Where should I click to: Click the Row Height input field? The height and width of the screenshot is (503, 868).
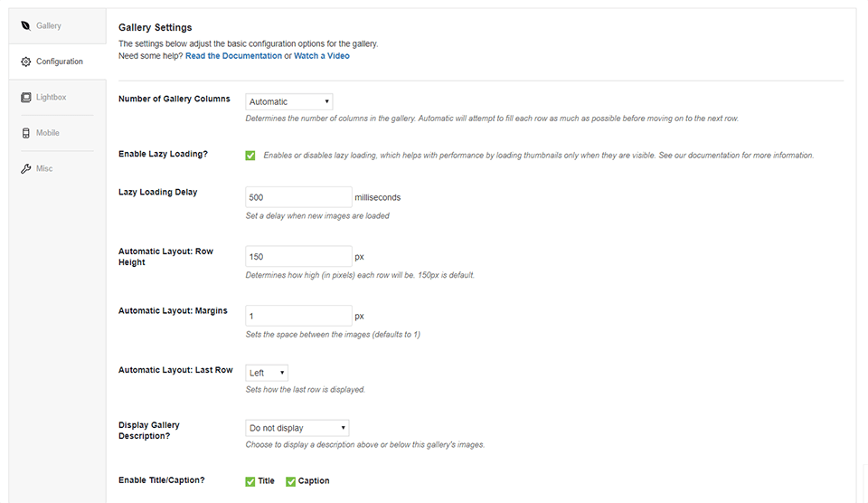298,257
